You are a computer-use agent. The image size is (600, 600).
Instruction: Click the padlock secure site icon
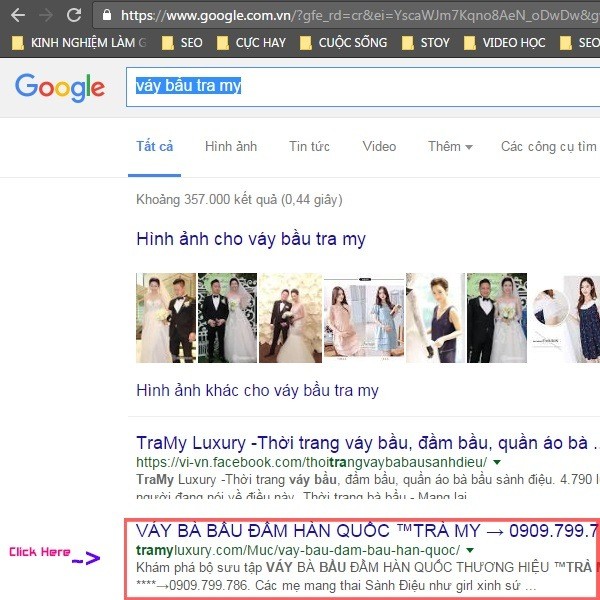107,15
